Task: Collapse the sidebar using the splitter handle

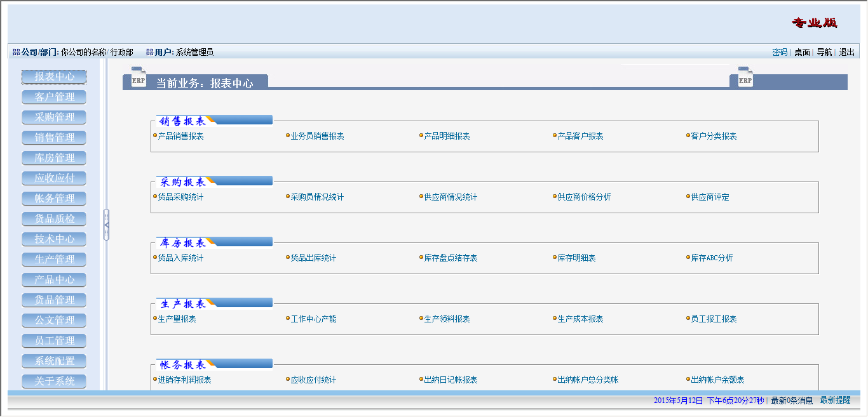Action: (106, 225)
